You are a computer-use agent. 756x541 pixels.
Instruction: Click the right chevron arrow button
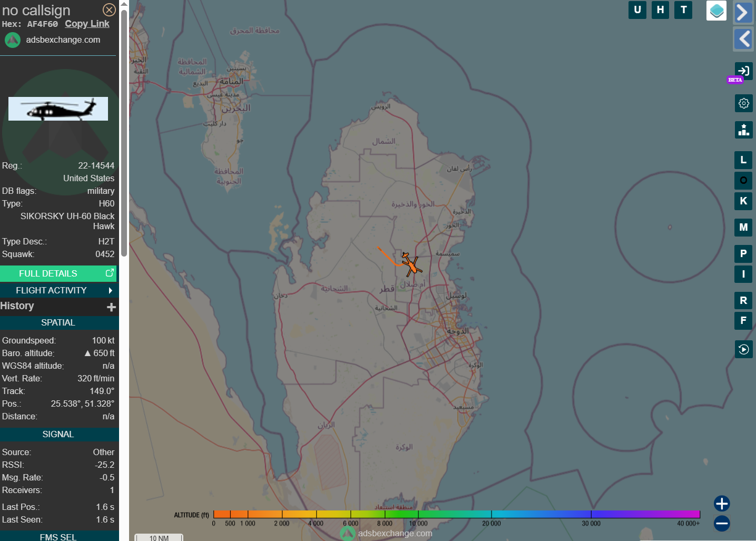pyautogui.click(x=743, y=12)
